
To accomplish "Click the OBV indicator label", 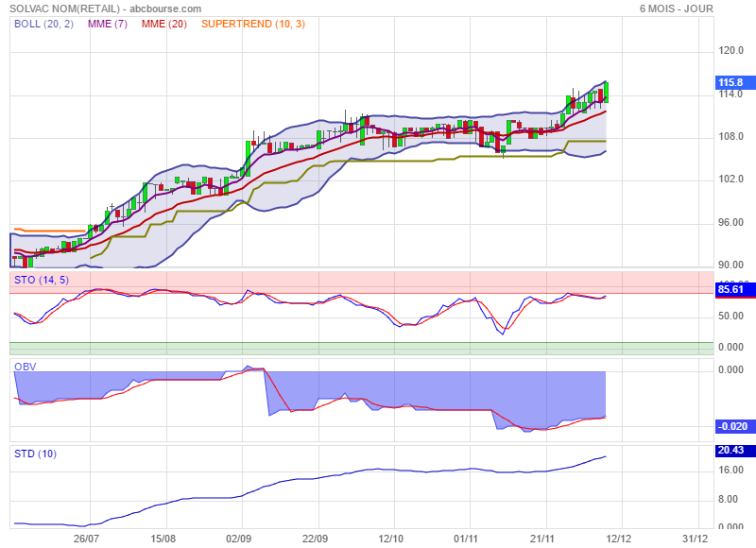I will tap(26, 367).
